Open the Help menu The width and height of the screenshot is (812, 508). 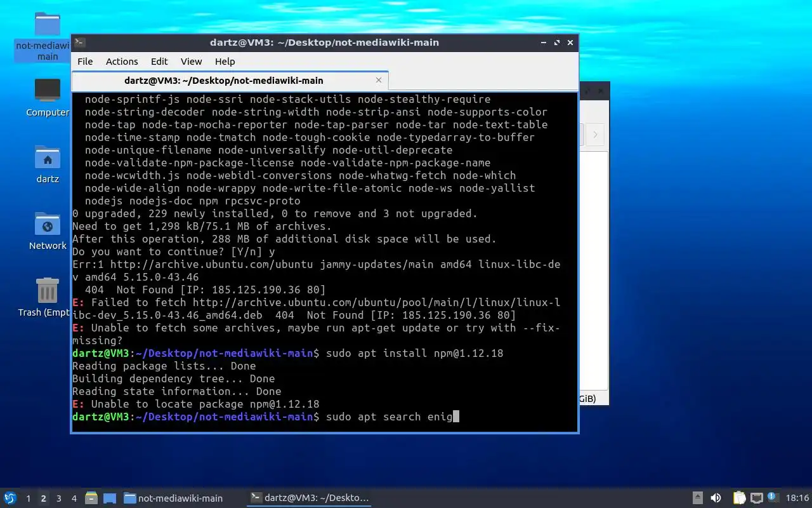[225, 62]
